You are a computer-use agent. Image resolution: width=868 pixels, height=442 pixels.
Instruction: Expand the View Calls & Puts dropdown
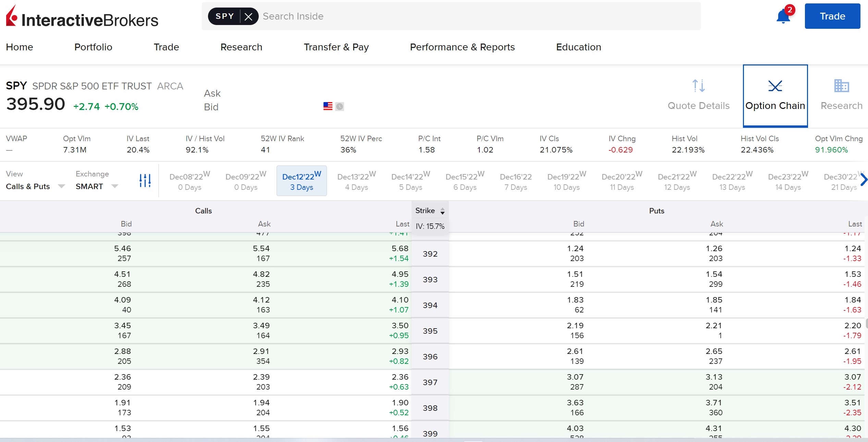(35, 186)
